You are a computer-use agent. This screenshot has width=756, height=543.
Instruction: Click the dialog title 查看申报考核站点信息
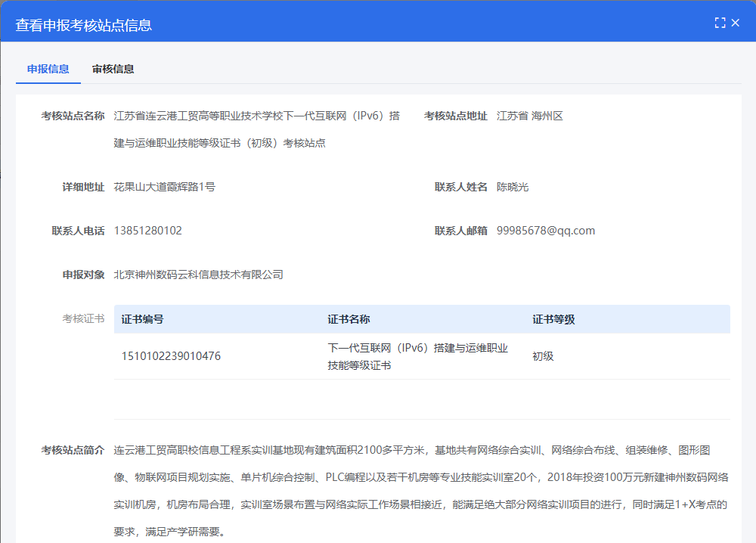(x=84, y=25)
